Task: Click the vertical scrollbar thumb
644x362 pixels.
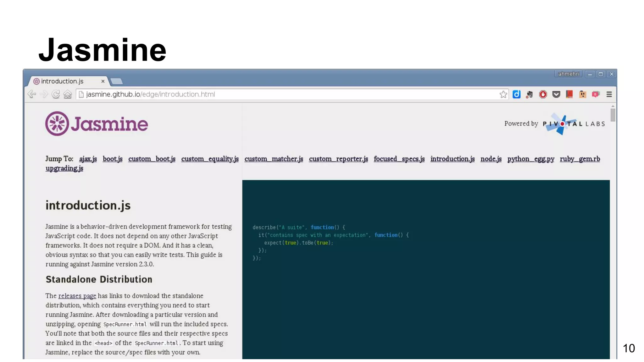Action: tap(613, 115)
